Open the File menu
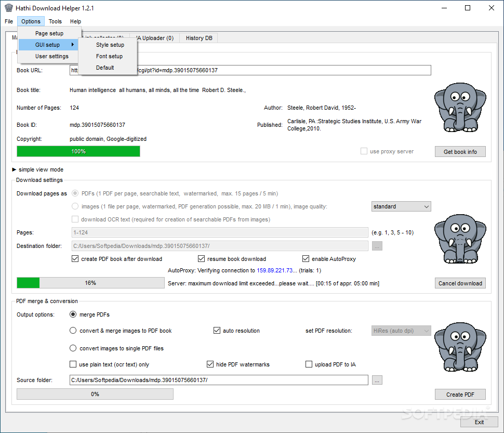The height and width of the screenshot is (433, 504). tap(9, 21)
